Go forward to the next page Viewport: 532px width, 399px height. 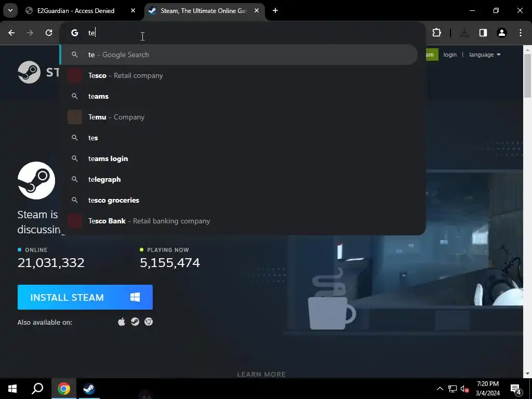coord(30,33)
